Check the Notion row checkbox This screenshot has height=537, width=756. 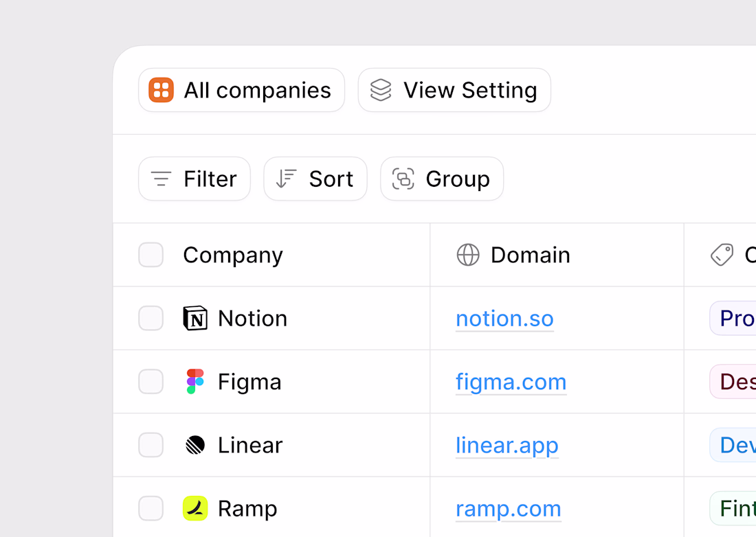click(151, 319)
